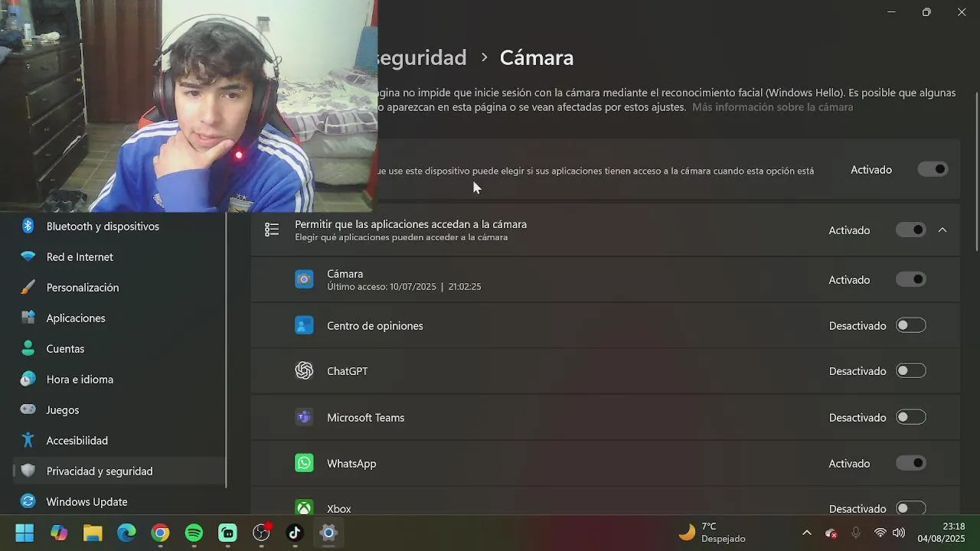Click the Xbox app icon
This screenshot has width=980, height=551.
304,508
